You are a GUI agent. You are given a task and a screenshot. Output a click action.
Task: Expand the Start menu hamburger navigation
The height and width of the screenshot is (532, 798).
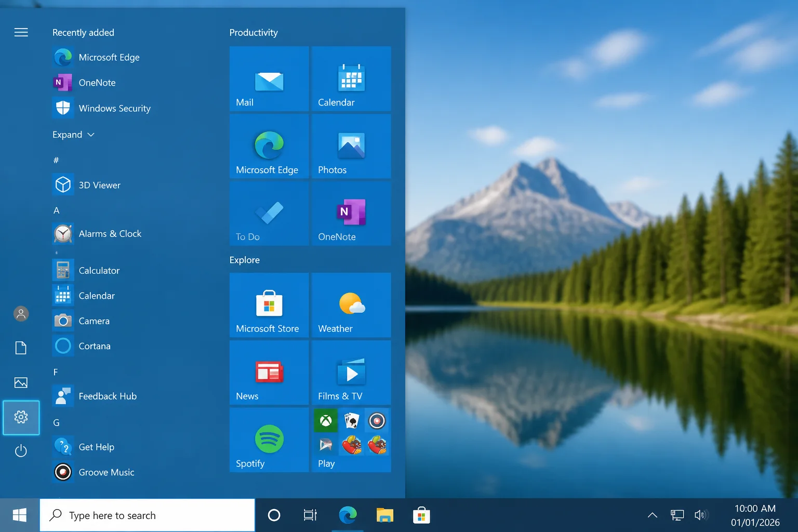click(21, 32)
